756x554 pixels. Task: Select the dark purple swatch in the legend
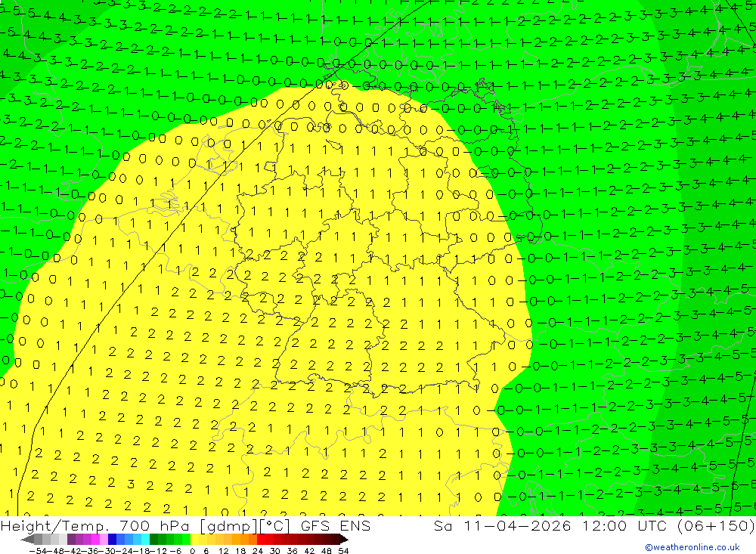(71, 540)
